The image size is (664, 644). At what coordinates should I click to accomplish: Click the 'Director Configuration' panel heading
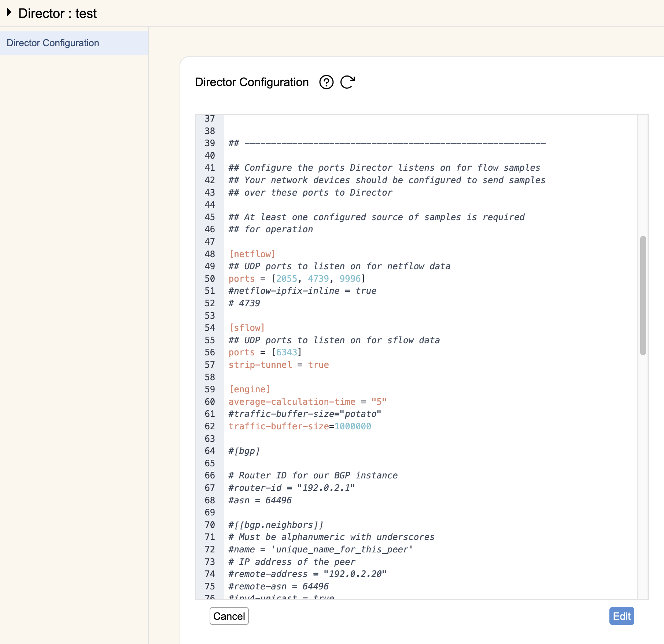pyautogui.click(x=252, y=82)
